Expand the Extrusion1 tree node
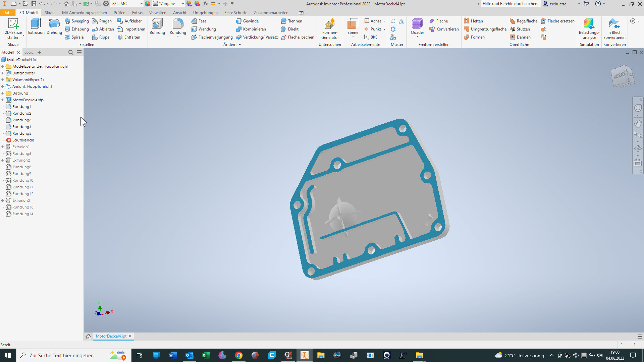 point(3,147)
